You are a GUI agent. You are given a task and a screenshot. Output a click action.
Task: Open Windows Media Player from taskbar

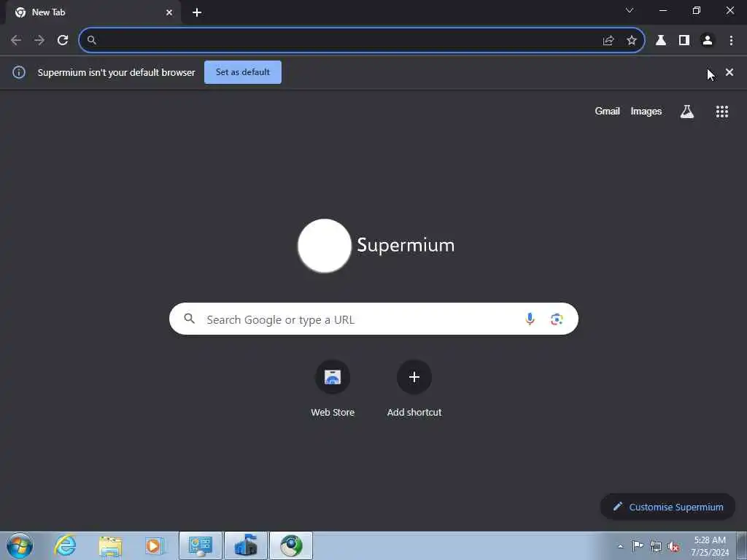[155, 545]
